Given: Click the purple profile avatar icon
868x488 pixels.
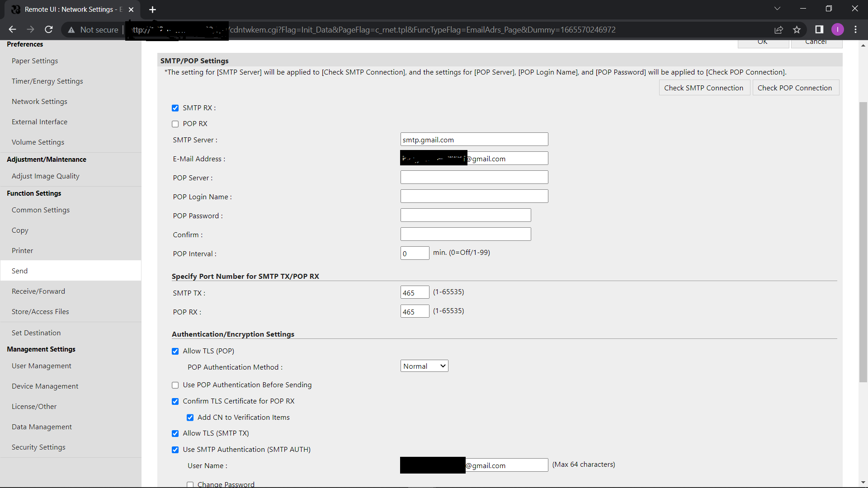Looking at the screenshot, I should tap(837, 29).
